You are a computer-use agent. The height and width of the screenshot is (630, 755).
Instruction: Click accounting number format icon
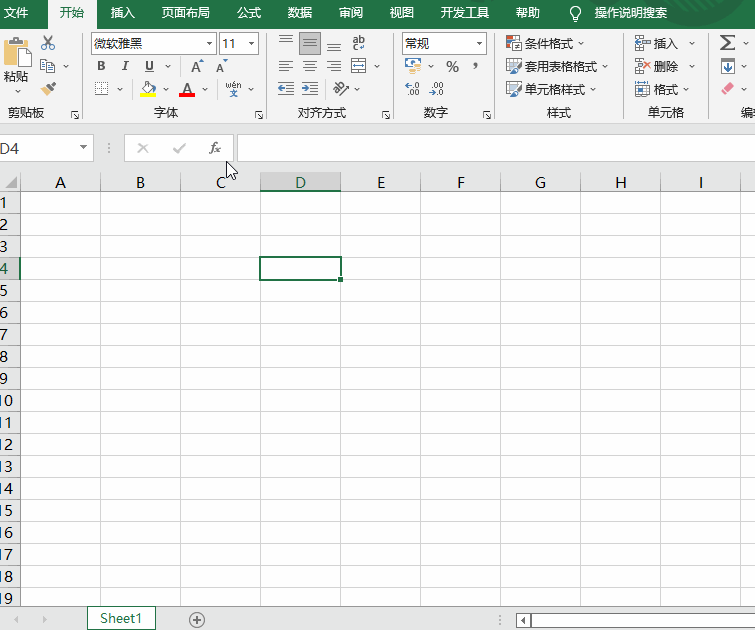tap(414, 66)
